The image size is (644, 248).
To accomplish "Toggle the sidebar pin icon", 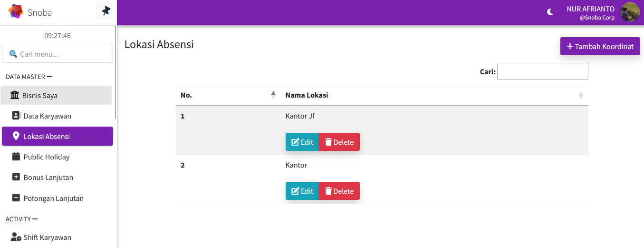I will pyautogui.click(x=106, y=10).
